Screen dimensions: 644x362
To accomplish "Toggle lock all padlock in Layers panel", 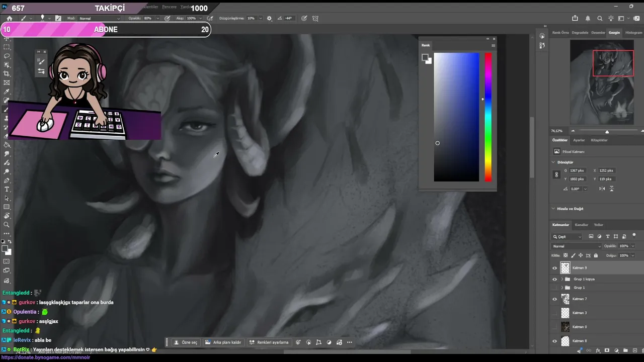I will (x=596, y=255).
